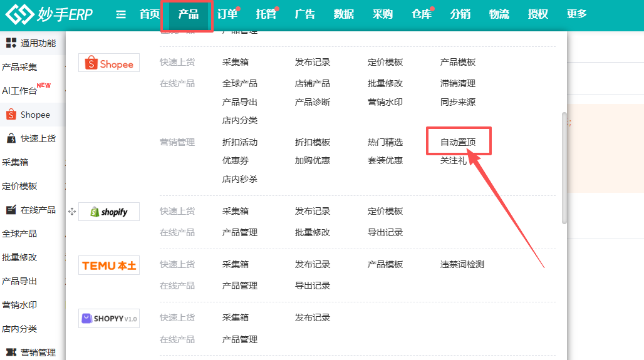Open Shopee 优惠券
Viewport: 644px width, 360px height.
click(236, 160)
